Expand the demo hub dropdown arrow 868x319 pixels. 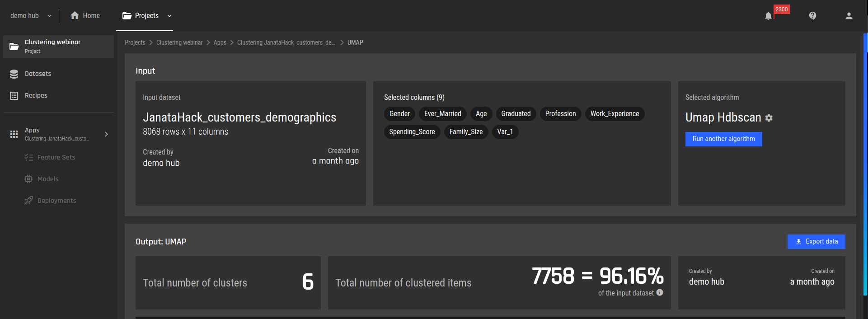click(50, 16)
